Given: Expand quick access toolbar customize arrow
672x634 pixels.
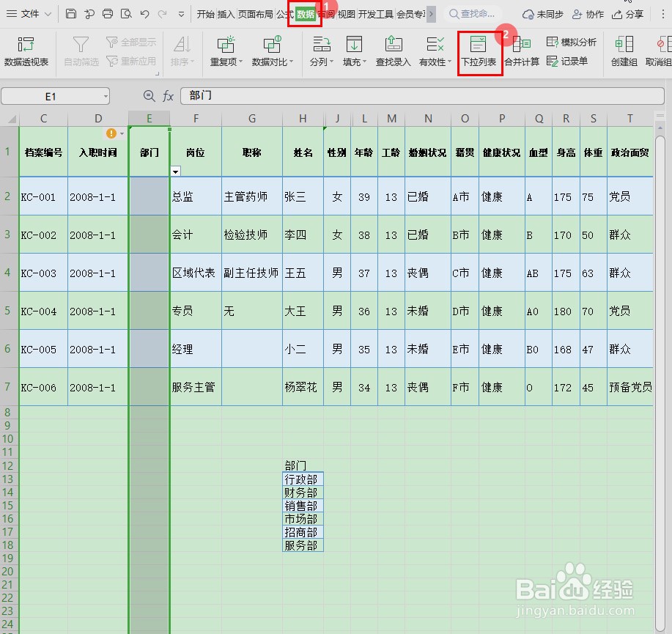Looking at the screenshot, I should click(x=181, y=14).
